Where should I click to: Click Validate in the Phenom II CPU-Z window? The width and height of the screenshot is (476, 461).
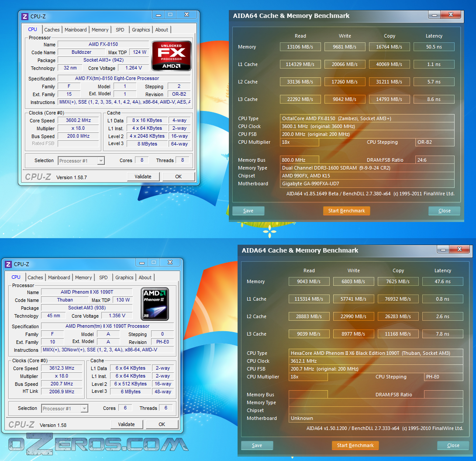126,424
